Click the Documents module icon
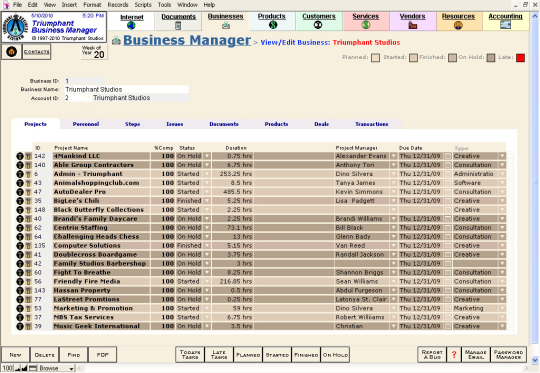This screenshot has height=373, width=540. pyautogui.click(x=178, y=25)
